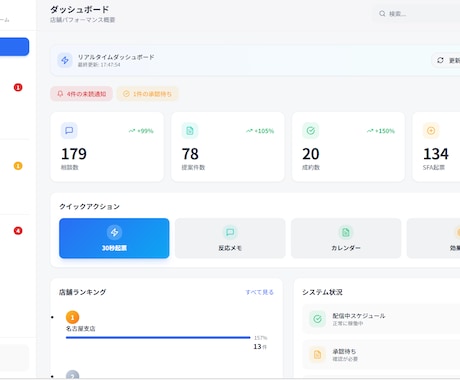Click the orange notification badge in the sidebar
The height and width of the screenshot is (380, 460).
tap(18, 166)
